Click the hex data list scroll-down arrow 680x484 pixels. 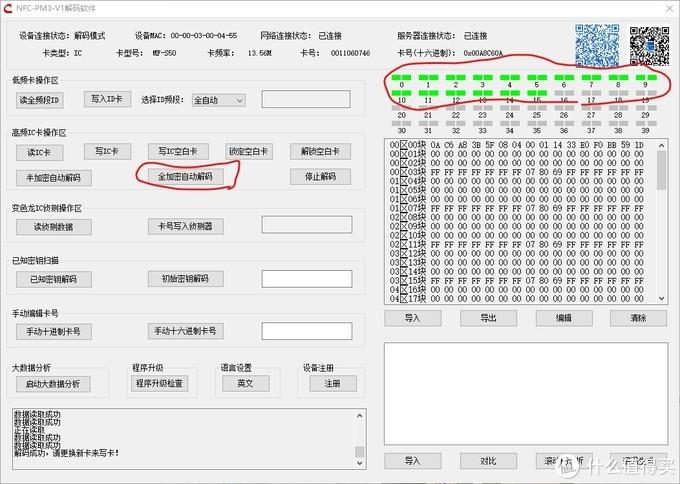661,298
